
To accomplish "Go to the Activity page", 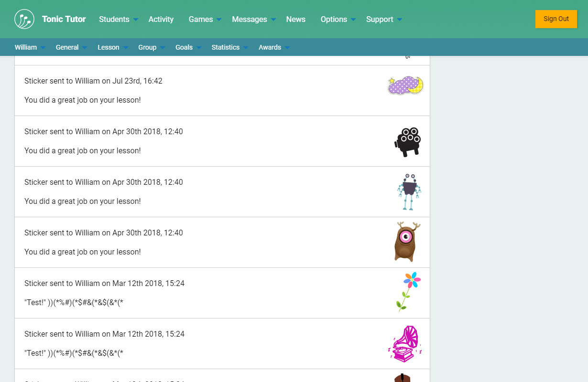I will tap(161, 19).
